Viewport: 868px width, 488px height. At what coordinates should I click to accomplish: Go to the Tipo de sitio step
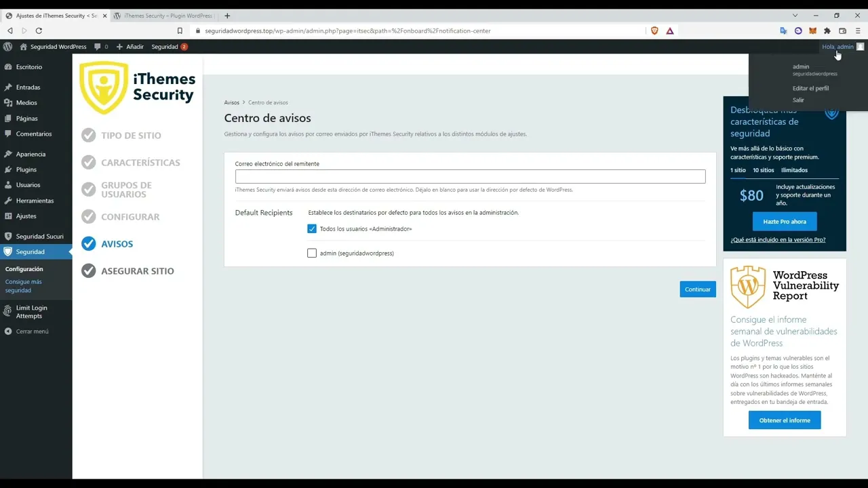(x=121, y=136)
